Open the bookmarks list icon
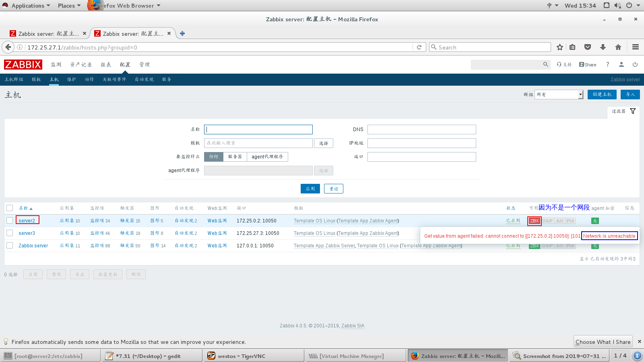This screenshot has width=644, height=362. tap(572, 47)
